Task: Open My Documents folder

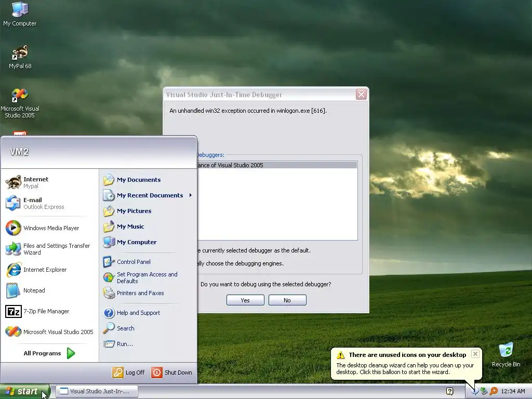Action: pos(148,180)
